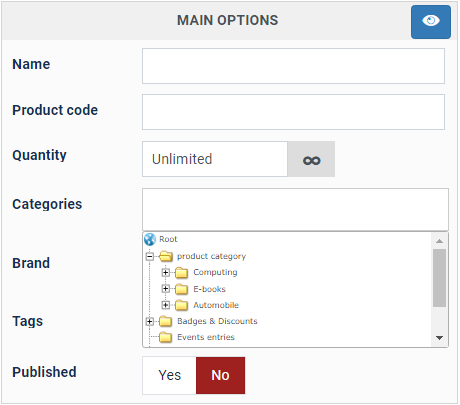Screen dimensions: 460x405
Task: Click the Root globe icon
Action: tap(150, 239)
